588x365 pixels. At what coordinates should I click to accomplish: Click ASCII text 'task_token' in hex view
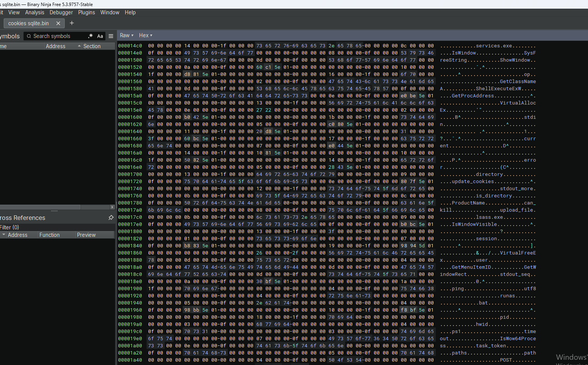pos(491,346)
